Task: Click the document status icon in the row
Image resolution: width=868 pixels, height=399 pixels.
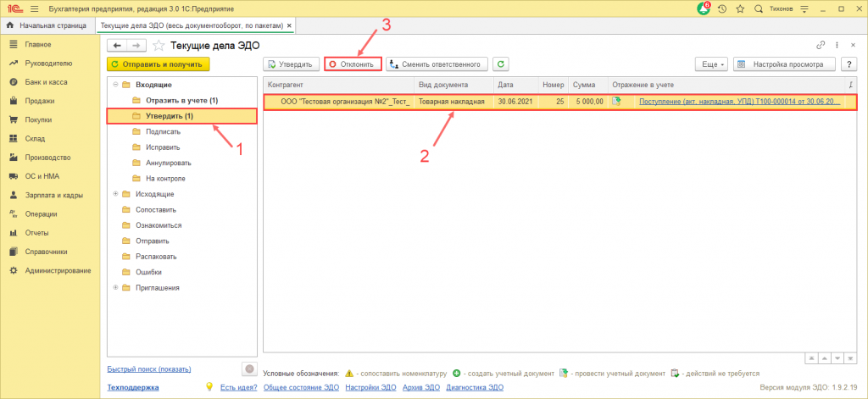Action: click(616, 102)
